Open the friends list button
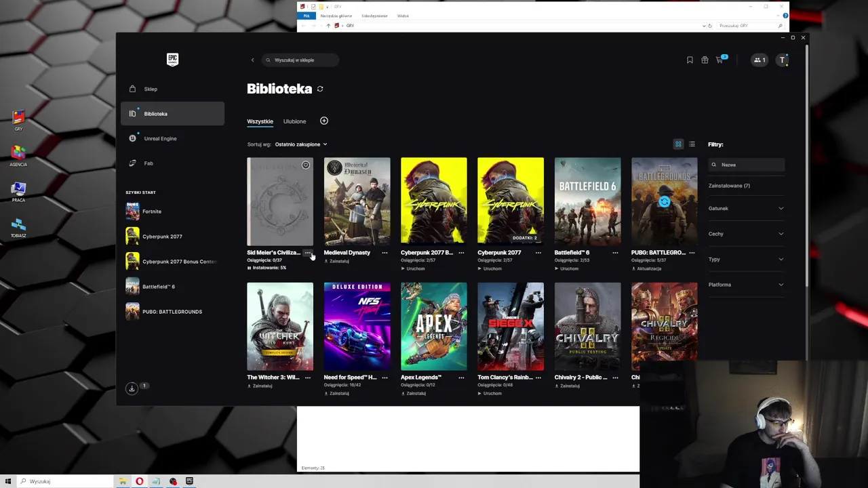 [x=759, y=60]
